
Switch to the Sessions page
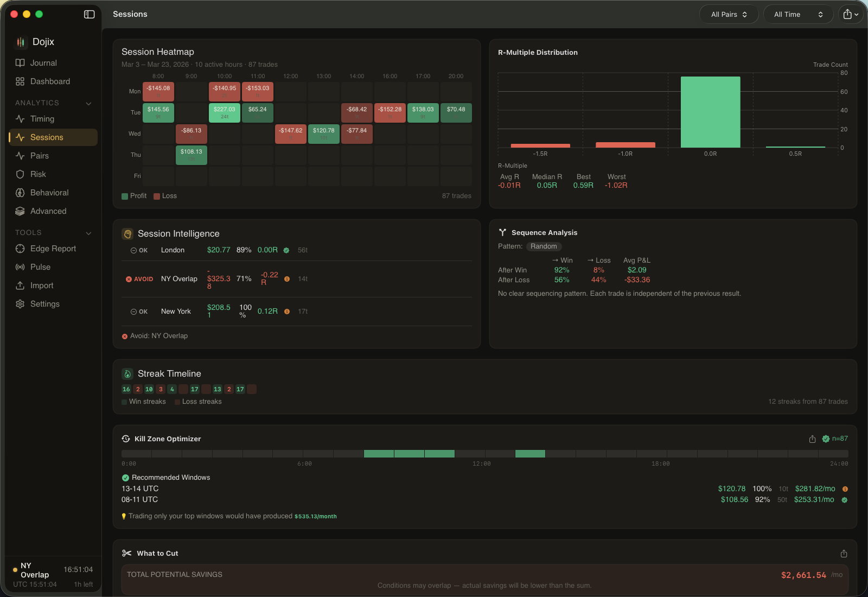coord(46,137)
